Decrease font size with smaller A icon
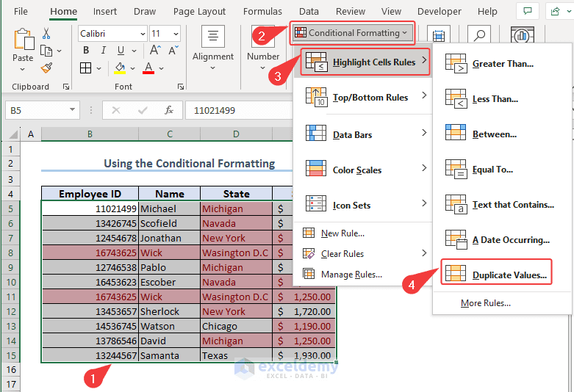 coord(173,50)
